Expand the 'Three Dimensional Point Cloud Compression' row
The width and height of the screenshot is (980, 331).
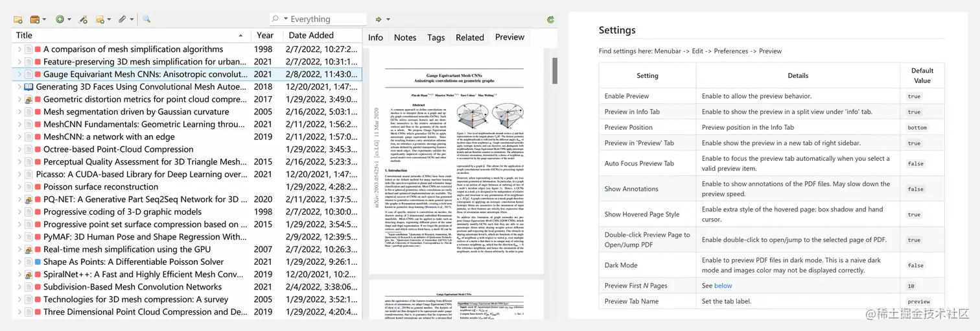click(x=19, y=312)
